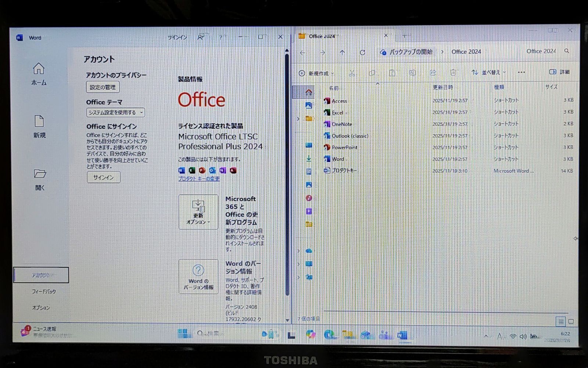Open the Office テーマ dropdown
Screen dimensions: 588x368
[116, 112]
